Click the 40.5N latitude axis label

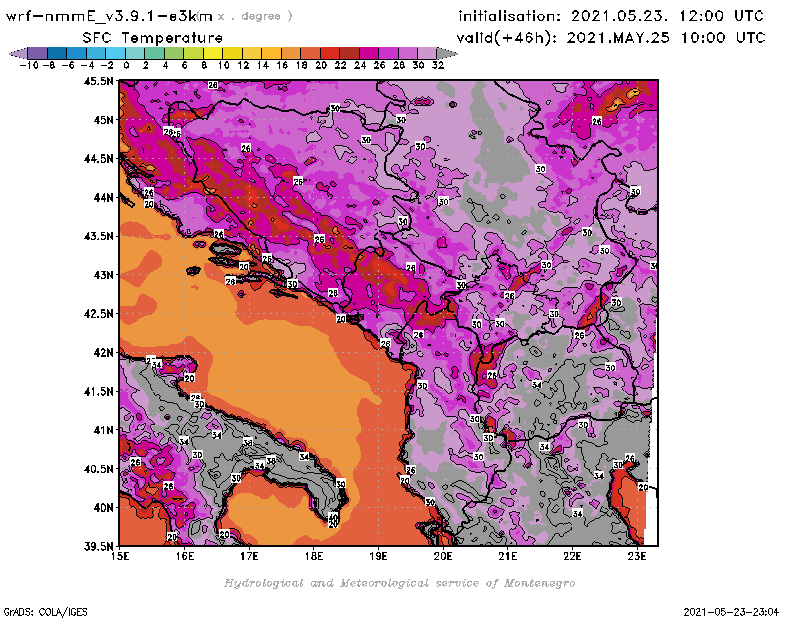98,469
